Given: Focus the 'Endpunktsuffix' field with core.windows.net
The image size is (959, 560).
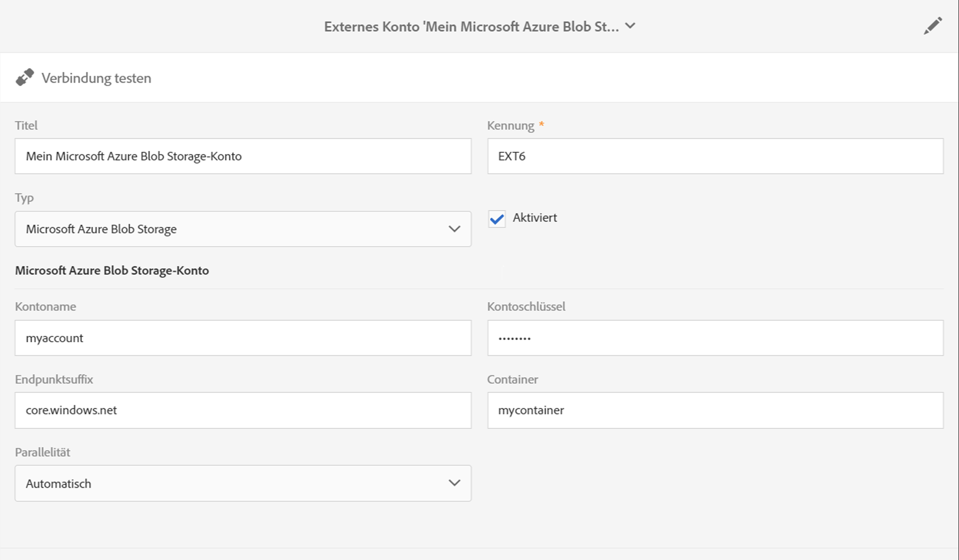Looking at the screenshot, I should (x=243, y=410).
